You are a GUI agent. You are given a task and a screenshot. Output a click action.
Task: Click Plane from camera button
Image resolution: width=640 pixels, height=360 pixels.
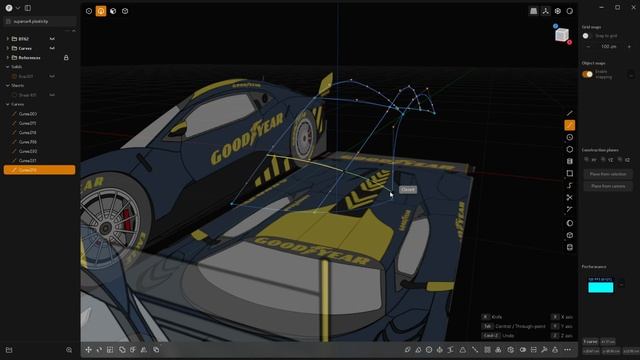608,186
